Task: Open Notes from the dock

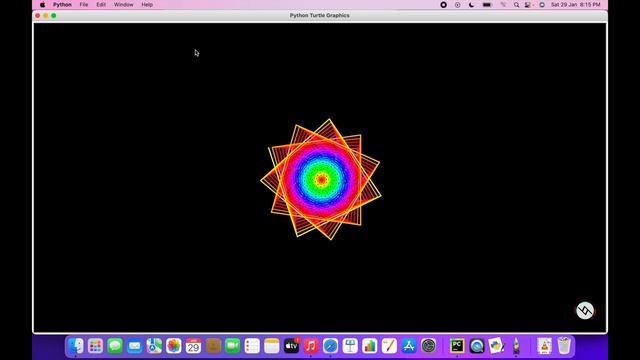Action: pos(272,346)
